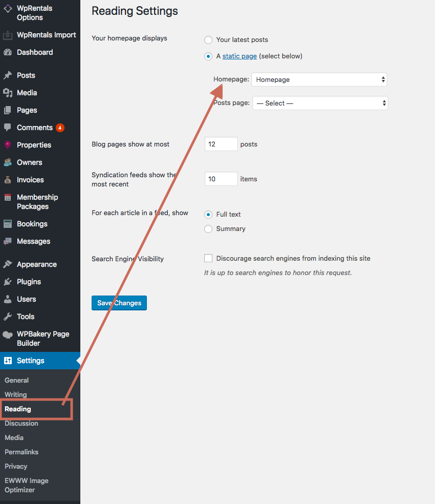Click the Posts pushpin icon
The width and height of the screenshot is (435, 504).
8,75
